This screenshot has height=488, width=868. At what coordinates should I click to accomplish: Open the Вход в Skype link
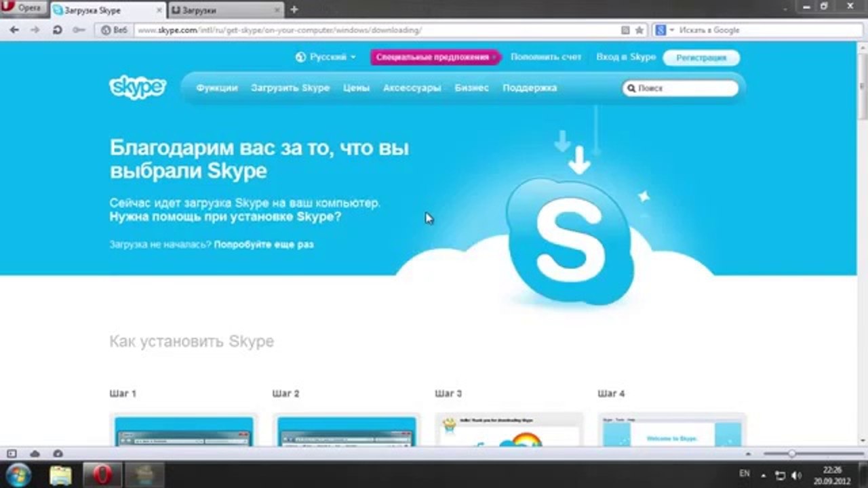(x=626, y=58)
